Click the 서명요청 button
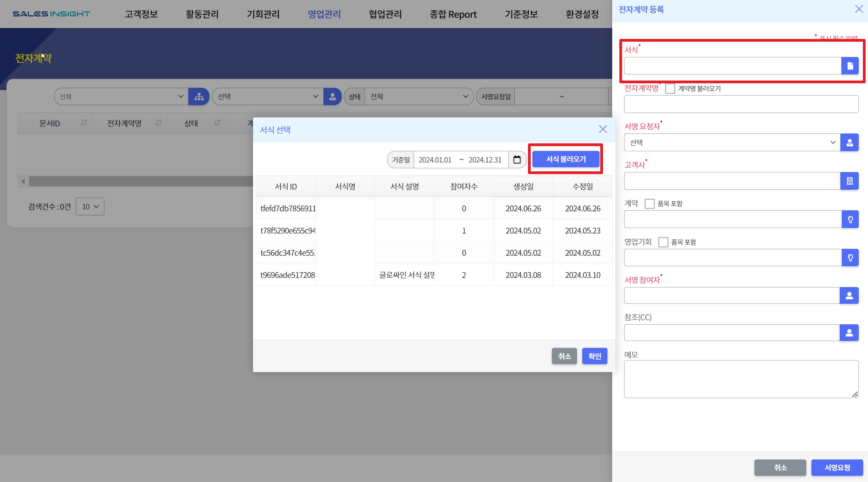Image resolution: width=868 pixels, height=482 pixels. pos(837,467)
